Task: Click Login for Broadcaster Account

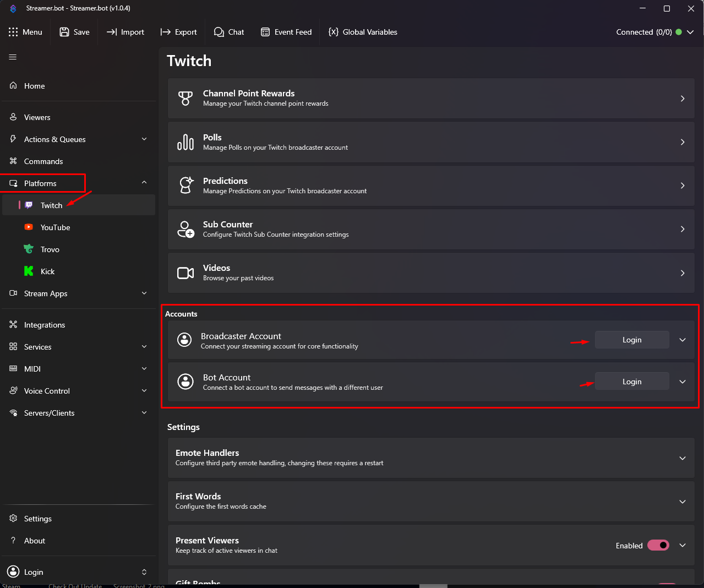Action: tap(632, 340)
